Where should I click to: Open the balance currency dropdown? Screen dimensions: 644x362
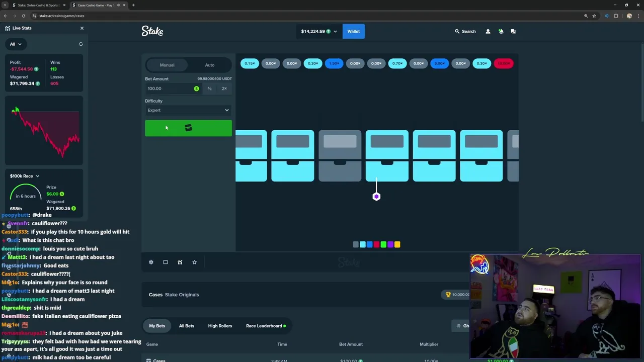click(319, 31)
